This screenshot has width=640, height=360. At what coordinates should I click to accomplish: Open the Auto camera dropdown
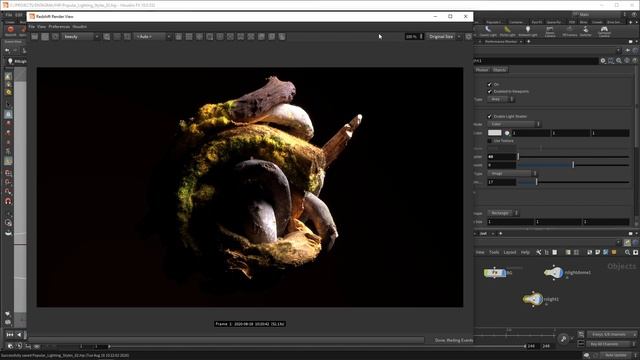coord(153,37)
